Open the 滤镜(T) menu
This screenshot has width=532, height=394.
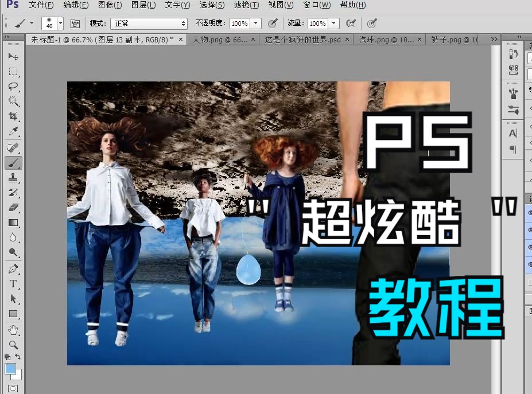coord(246,5)
